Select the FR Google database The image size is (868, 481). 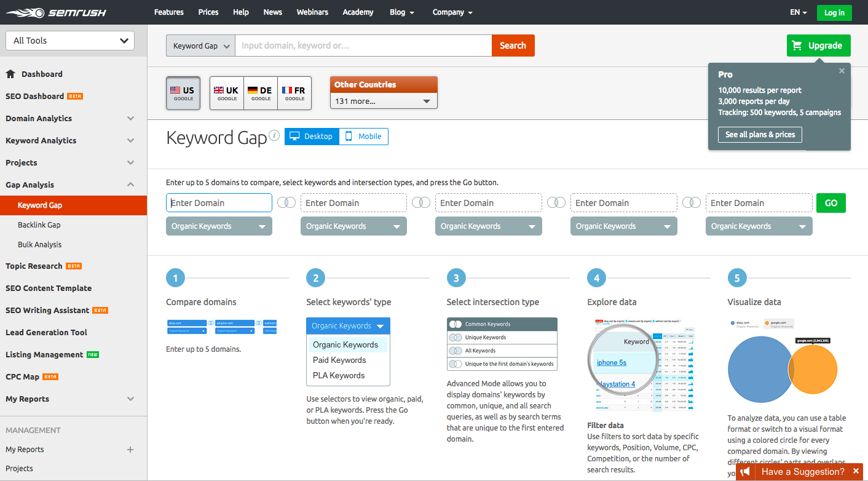coord(294,93)
